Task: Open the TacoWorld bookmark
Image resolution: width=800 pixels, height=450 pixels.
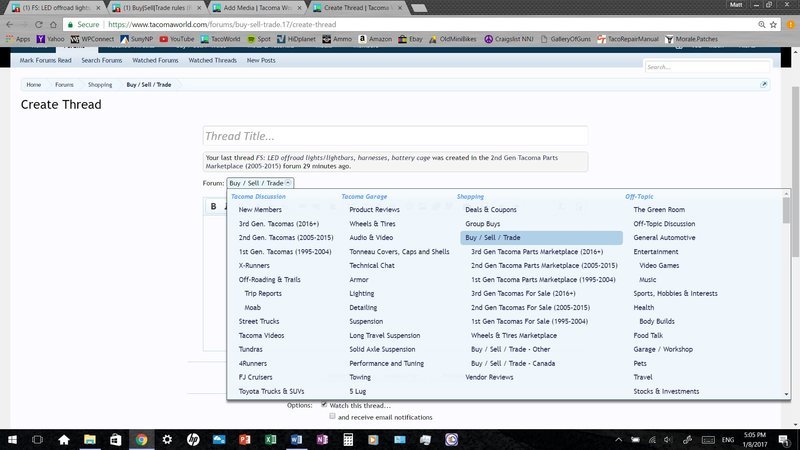Action: tap(220, 39)
